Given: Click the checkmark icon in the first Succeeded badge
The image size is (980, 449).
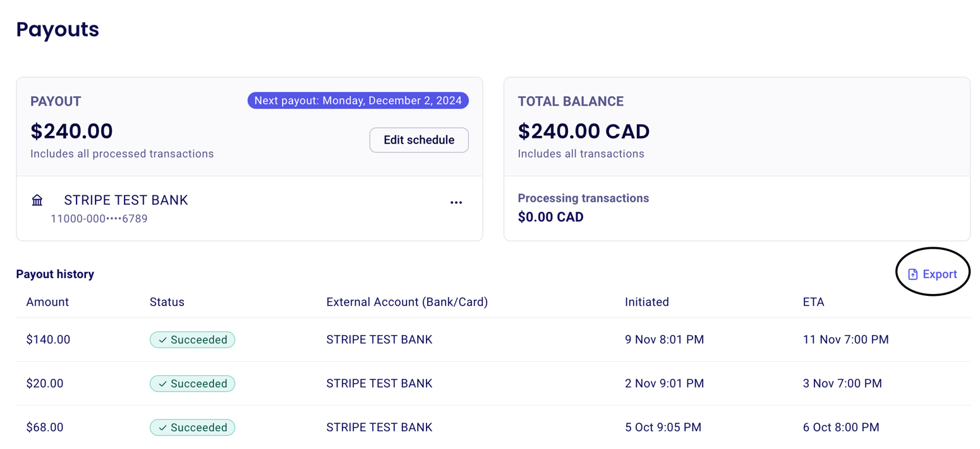Looking at the screenshot, I should coord(162,339).
